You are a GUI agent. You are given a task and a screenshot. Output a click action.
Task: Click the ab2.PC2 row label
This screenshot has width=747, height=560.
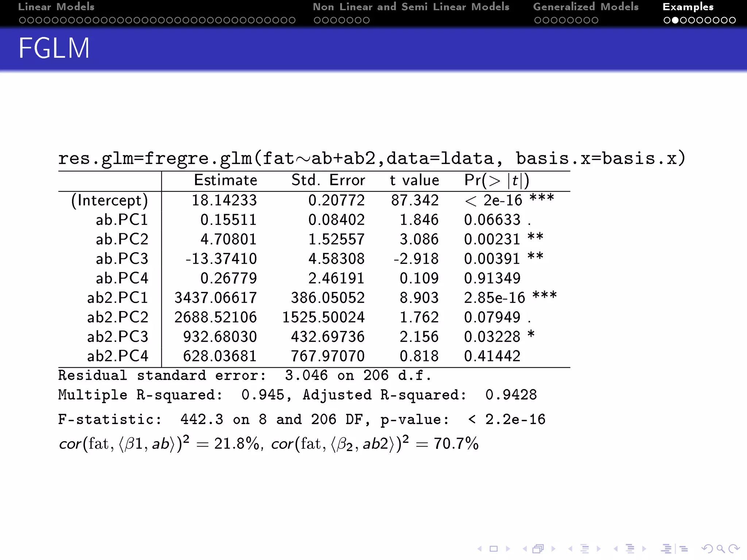tap(117, 317)
